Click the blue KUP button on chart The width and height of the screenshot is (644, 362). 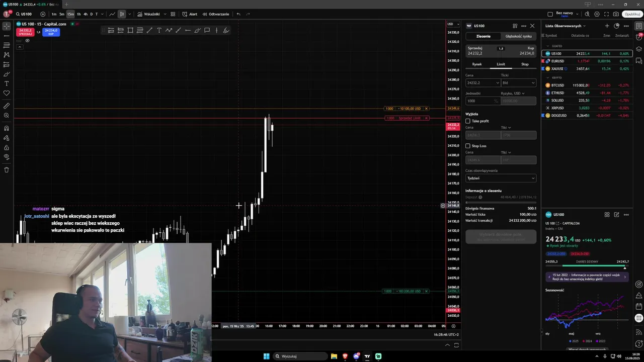pos(51,32)
